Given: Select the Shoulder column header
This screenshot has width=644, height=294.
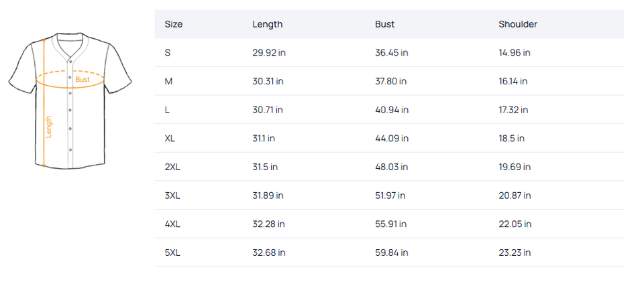Looking at the screenshot, I should pos(518,24).
